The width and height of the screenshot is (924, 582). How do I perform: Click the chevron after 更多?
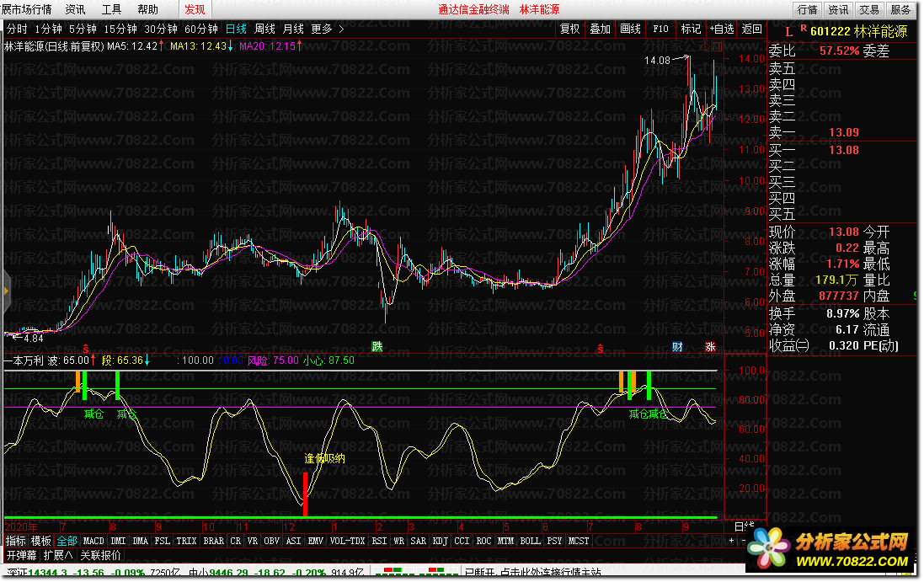[x=341, y=29]
